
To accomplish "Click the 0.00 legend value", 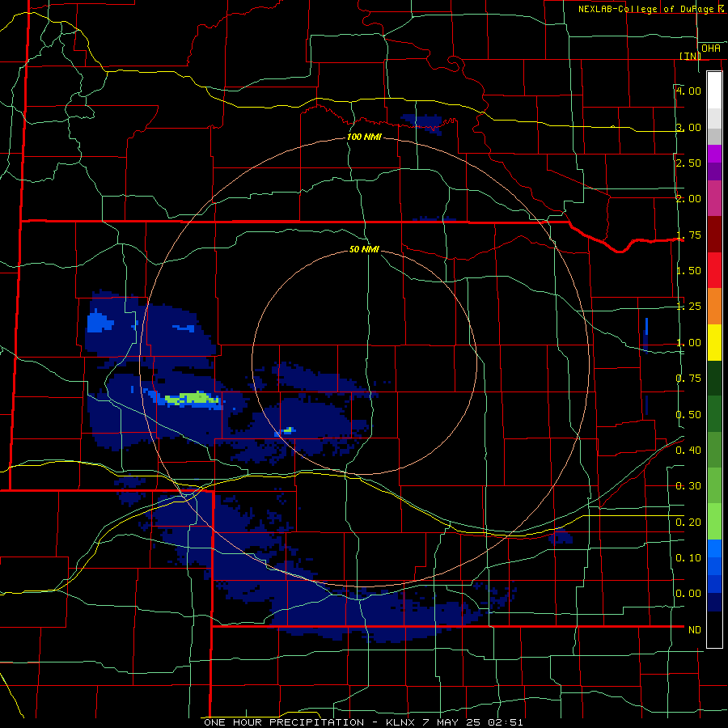I will (x=688, y=594).
